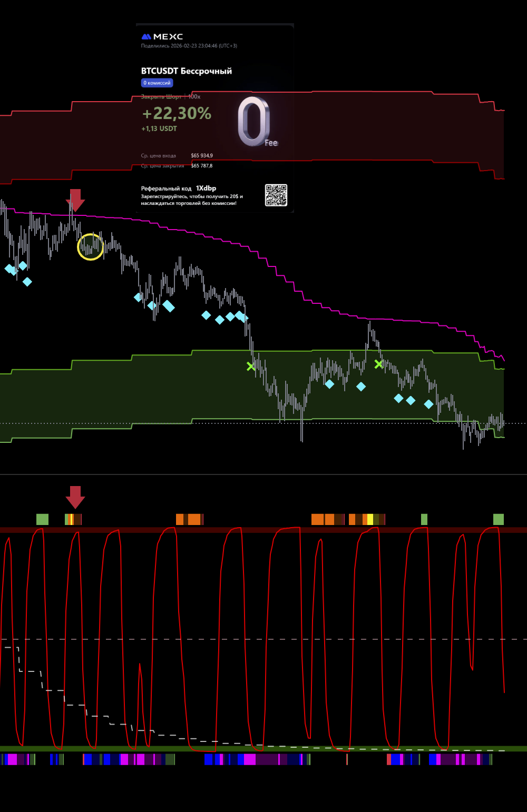The height and width of the screenshot is (812, 527).
Task: Click the +1,13 USDT profit amount
Action: [159, 128]
